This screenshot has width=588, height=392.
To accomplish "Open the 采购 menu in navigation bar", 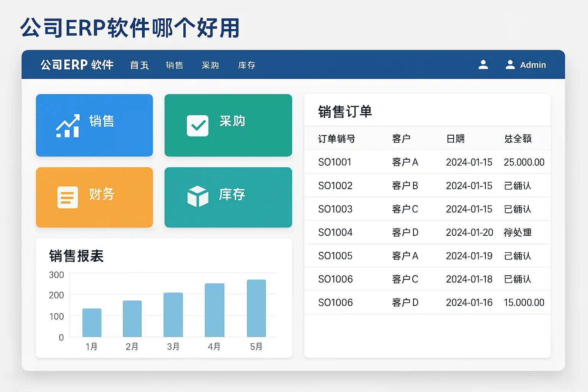I will coord(210,65).
